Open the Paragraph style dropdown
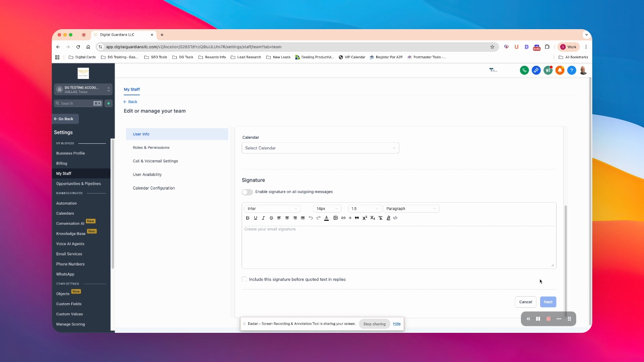This screenshot has width=644, height=362. (x=411, y=209)
